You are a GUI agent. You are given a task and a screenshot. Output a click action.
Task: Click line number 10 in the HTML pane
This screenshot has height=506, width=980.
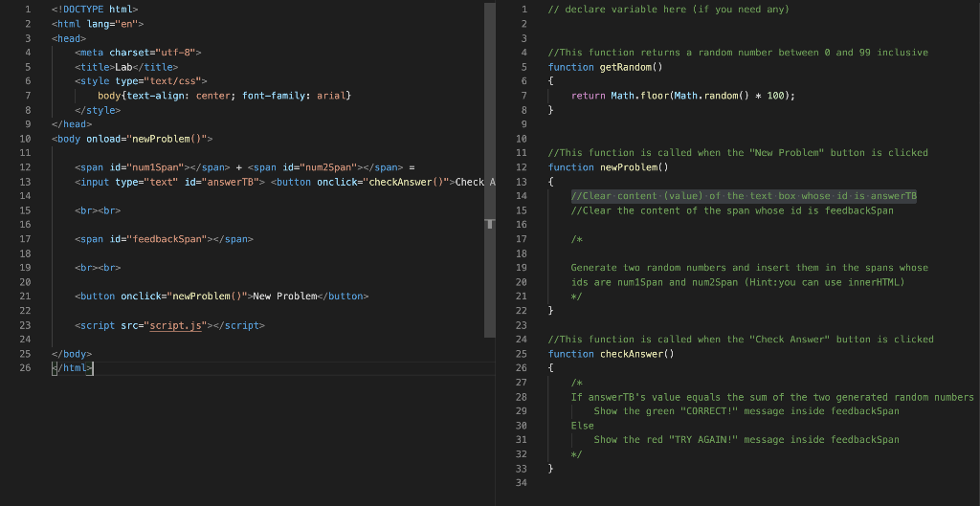(x=25, y=139)
